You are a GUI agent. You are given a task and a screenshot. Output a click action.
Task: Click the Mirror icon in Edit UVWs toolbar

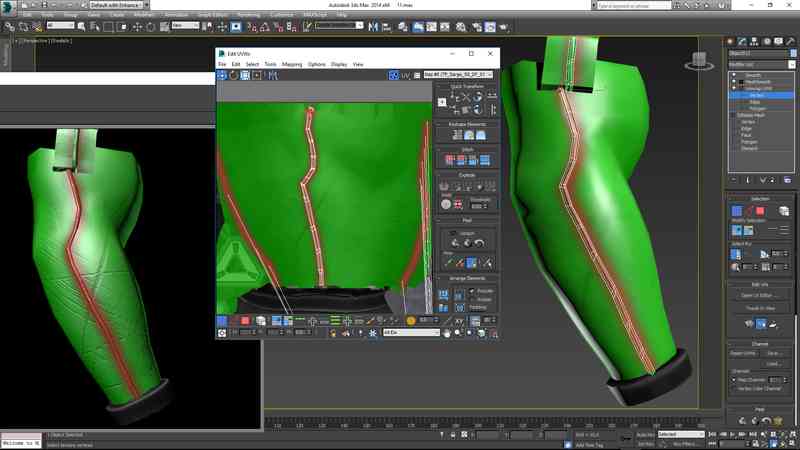coord(272,75)
